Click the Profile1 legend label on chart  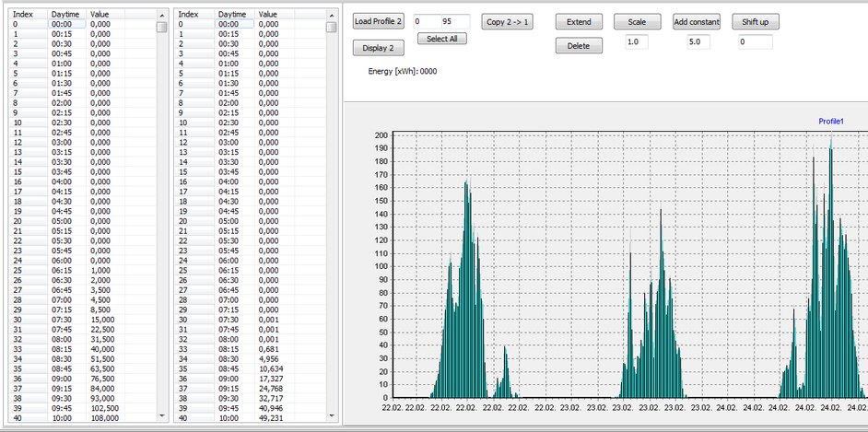click(831, 122)
